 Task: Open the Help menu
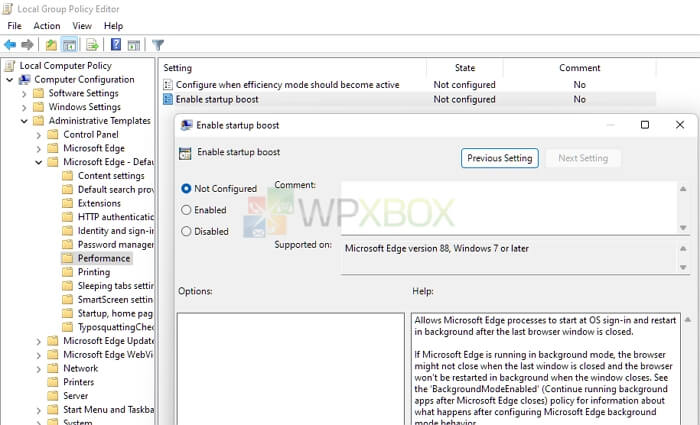click(x=113, y=26)
